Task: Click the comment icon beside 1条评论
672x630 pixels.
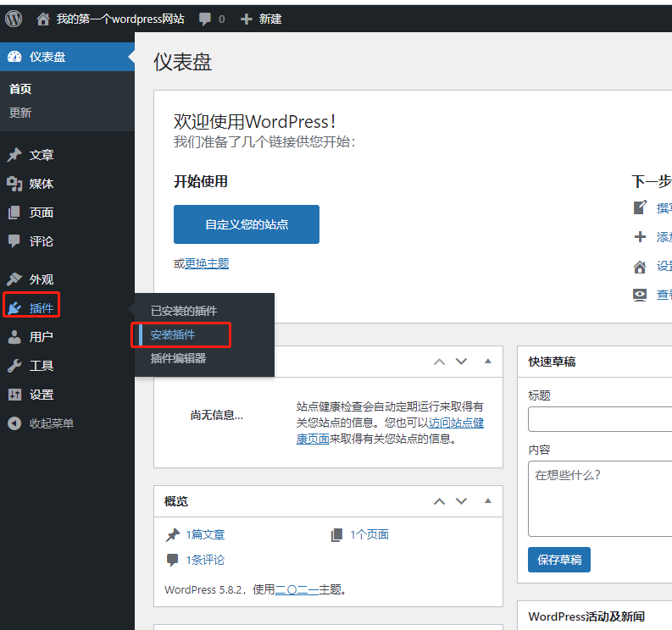Action: pos(172,561)
